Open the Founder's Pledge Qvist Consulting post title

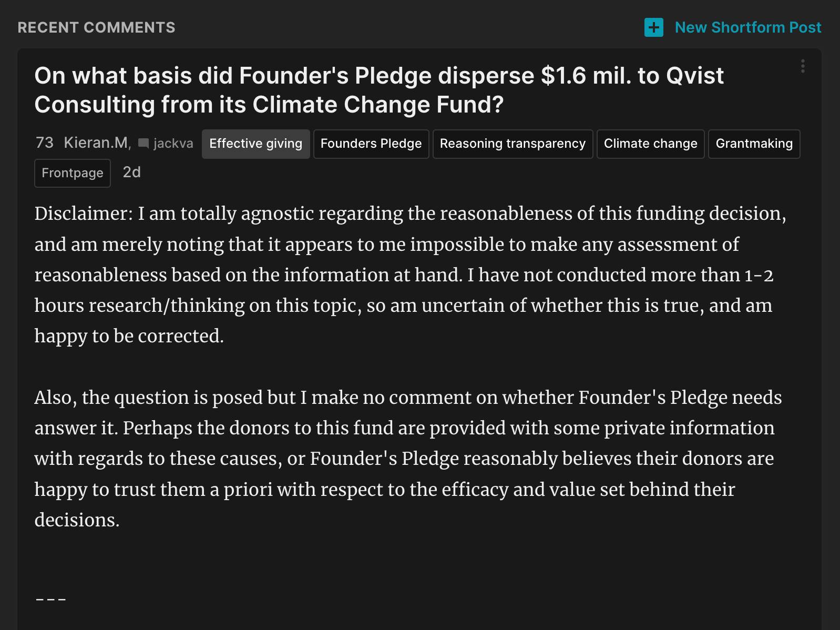[379, 90]
